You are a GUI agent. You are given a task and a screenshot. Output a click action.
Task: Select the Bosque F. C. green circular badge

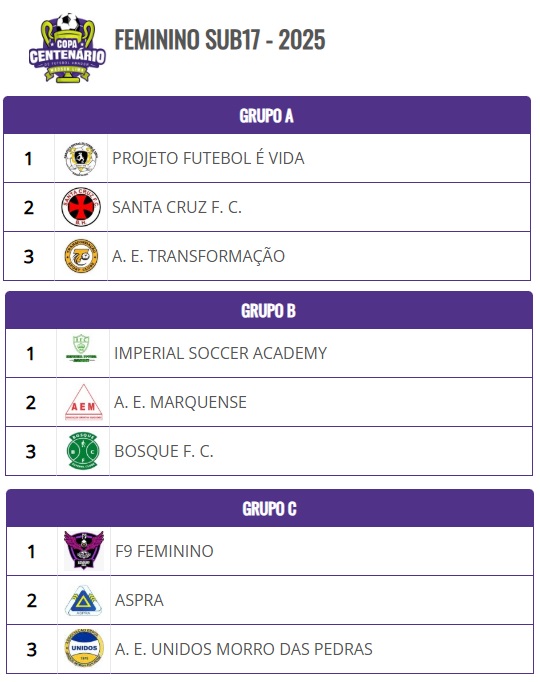pyautogui.click(x=83, y=451)
